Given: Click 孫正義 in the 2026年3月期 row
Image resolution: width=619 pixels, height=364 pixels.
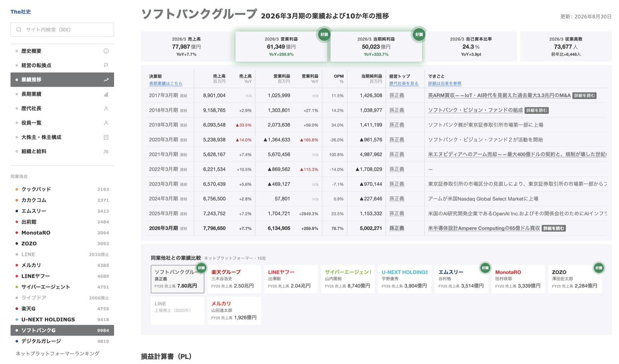Looking at the screenshot, I should coord(397,228).
